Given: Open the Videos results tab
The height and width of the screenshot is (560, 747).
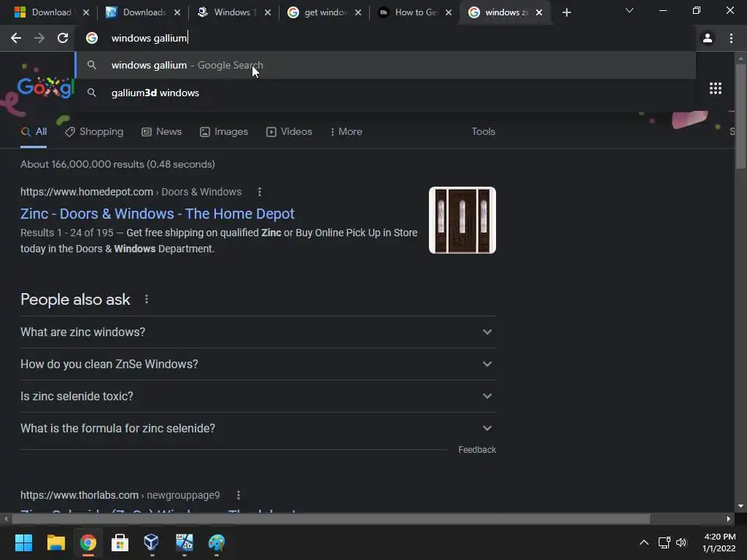Looking at the screenshot, I should 289,132.
